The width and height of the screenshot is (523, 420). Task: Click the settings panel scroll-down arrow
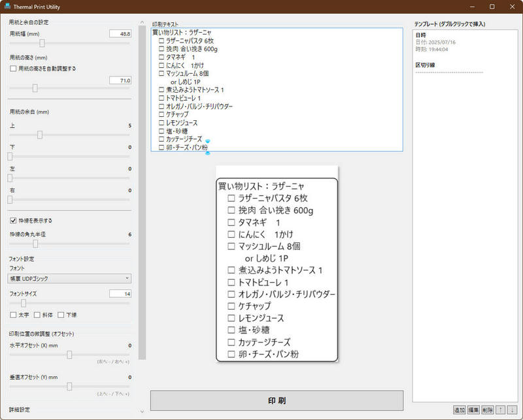pos(143,412)
